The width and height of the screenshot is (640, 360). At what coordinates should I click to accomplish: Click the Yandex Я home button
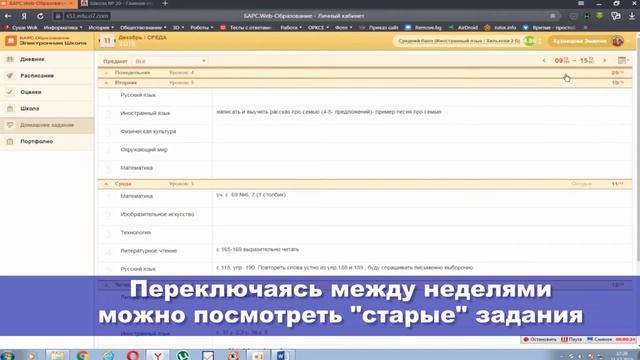(x=24, y=16)
